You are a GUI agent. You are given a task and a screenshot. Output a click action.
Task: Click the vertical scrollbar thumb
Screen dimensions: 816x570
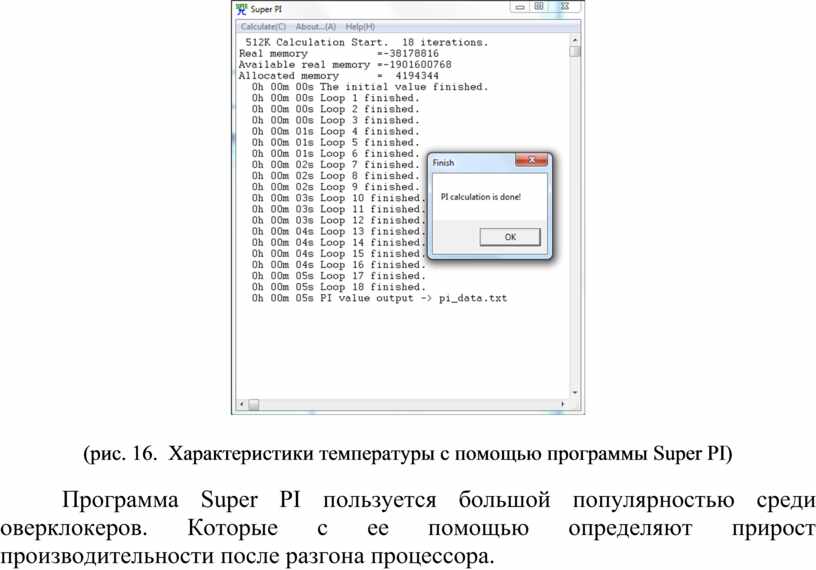[575, 52]
